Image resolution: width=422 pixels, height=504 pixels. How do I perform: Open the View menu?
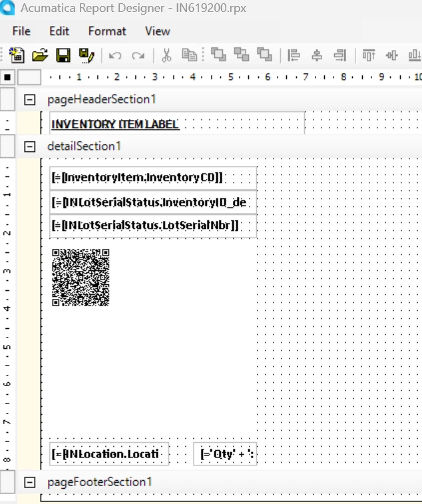tap(158, 31)
